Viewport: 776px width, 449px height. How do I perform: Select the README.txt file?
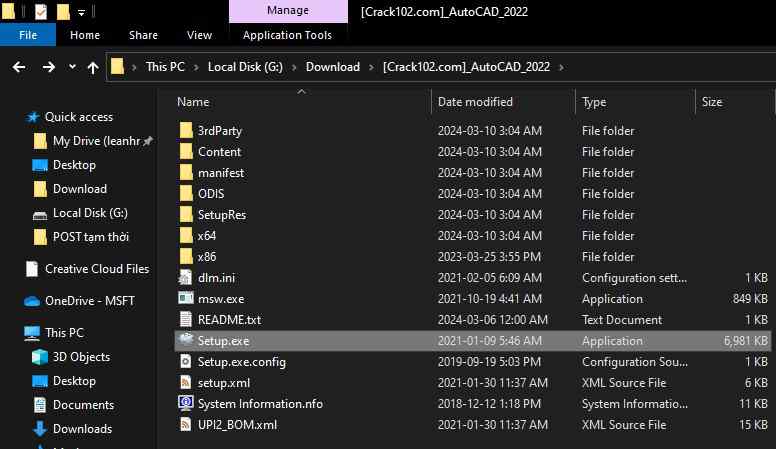tap(229, 320)
